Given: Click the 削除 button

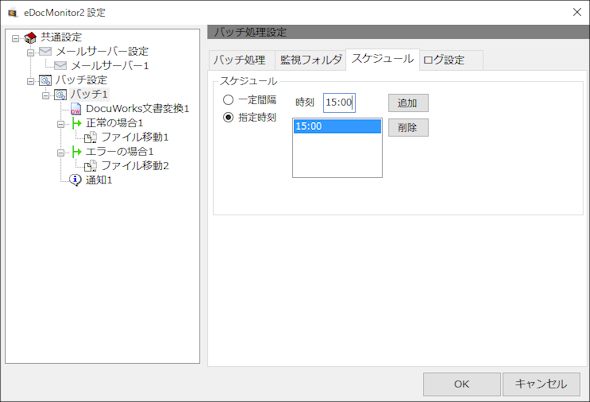Looking at the screenshot, I should 408,128.
